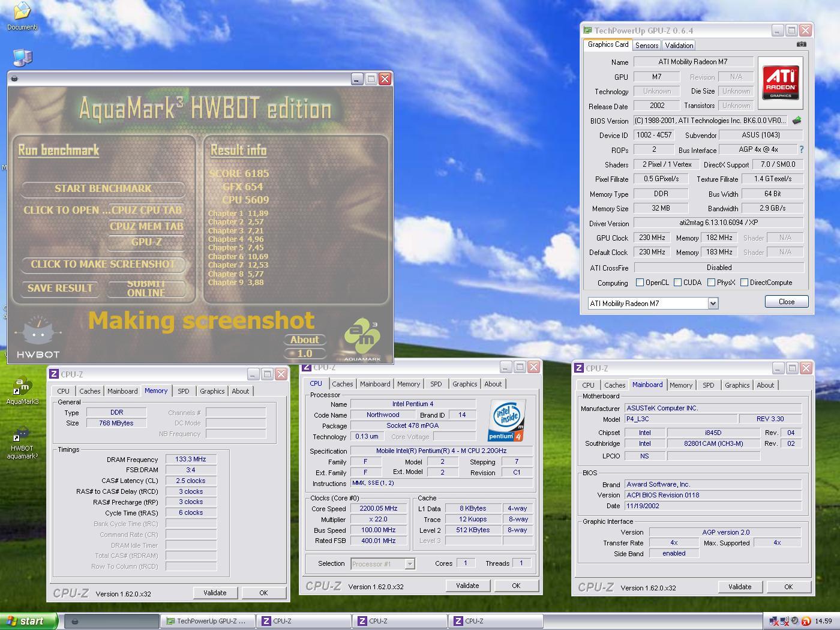Click SUBMIT ONLINE in AquaMark
840x630 pixels.
pyautogui.click(x=146, y=288)
